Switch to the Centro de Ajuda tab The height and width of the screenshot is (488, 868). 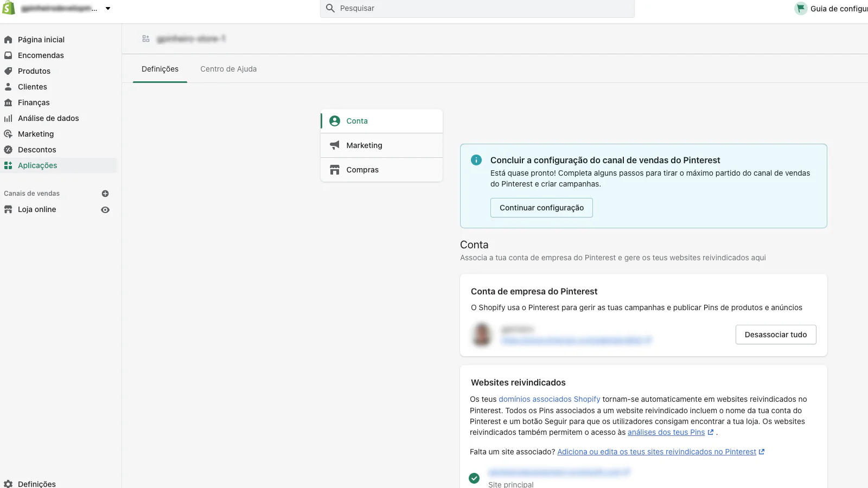pos(228,69)
